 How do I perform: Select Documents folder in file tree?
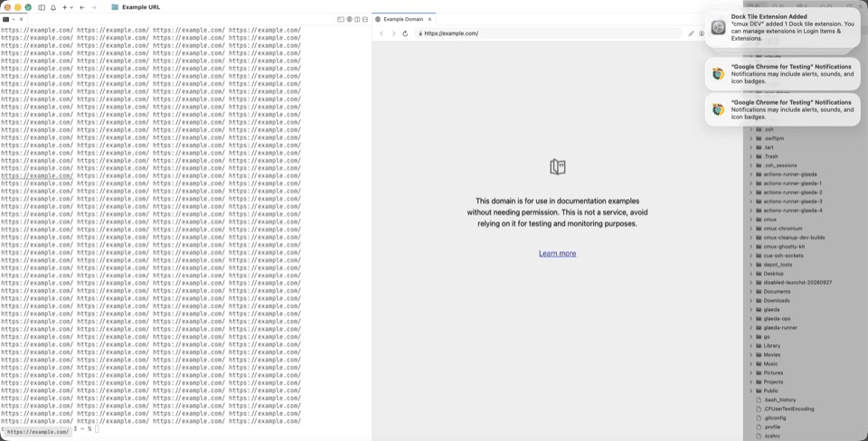777,292
